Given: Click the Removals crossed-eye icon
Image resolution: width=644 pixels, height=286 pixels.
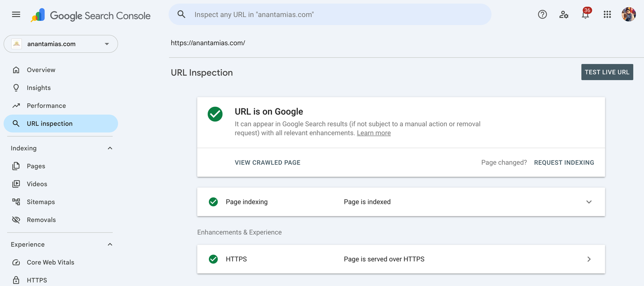Looking at the screenshot, I should (16, 220).
